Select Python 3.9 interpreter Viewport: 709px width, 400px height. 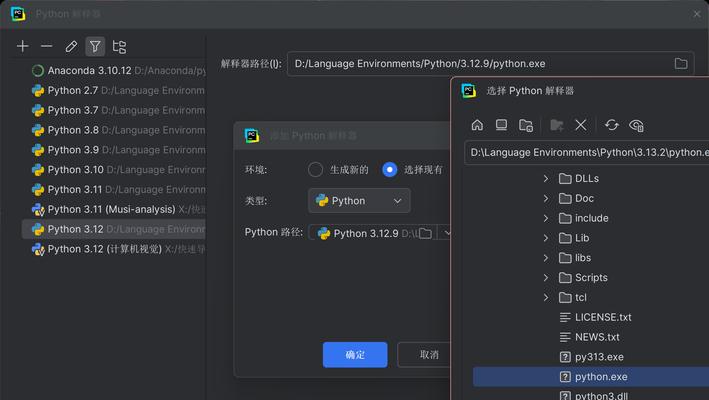coord(113,150)
